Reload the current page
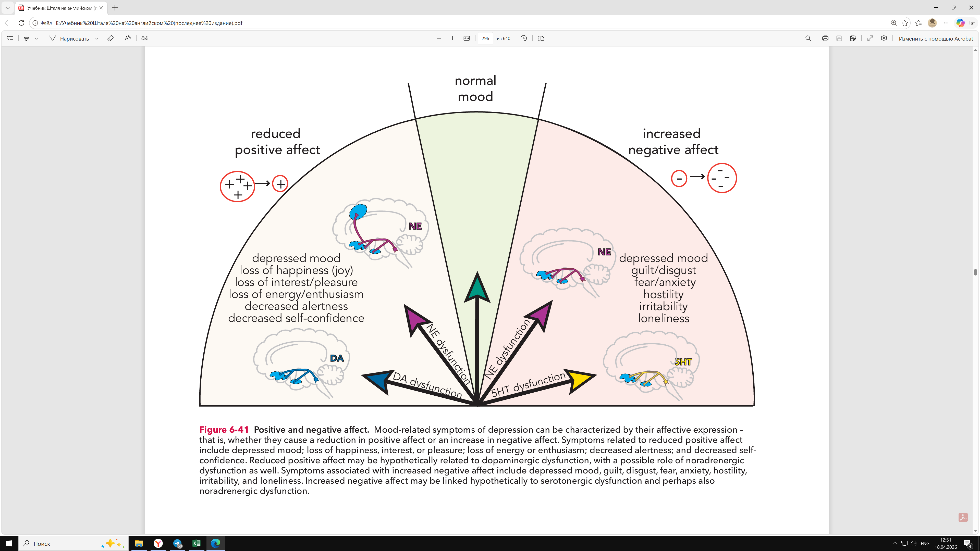The width and height of the screenshot is (980, 551). [x=21, y=23]
